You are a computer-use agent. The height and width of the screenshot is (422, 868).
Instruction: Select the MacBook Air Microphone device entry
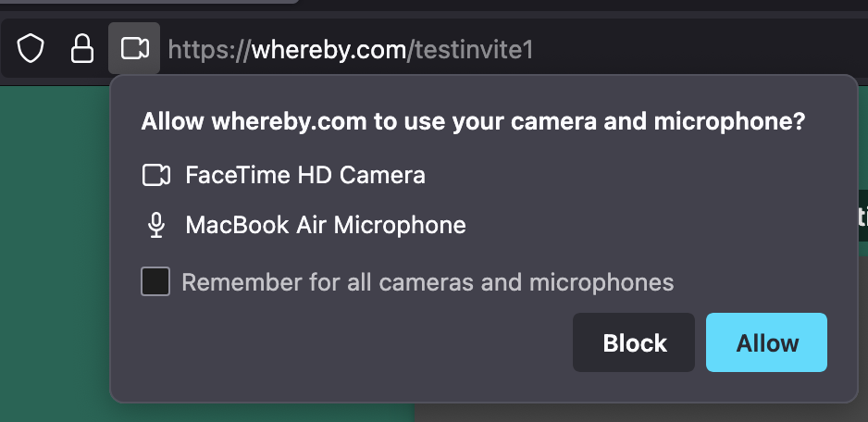(x=325, y=225)
